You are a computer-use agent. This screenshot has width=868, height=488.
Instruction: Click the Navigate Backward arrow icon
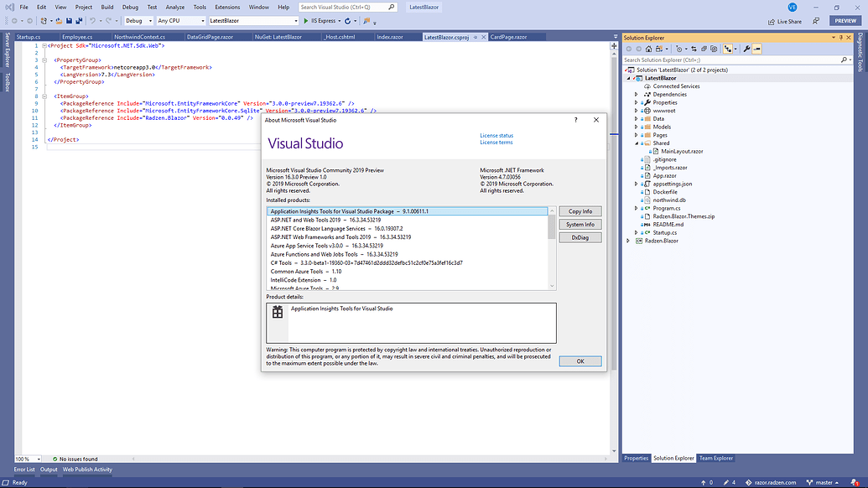[x=14, y=20]
